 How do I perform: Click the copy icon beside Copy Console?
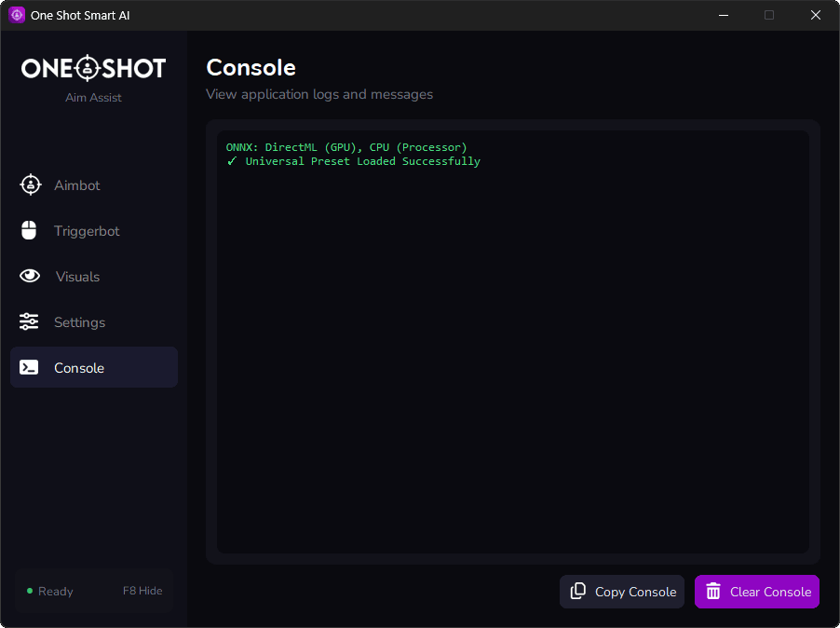578,592
